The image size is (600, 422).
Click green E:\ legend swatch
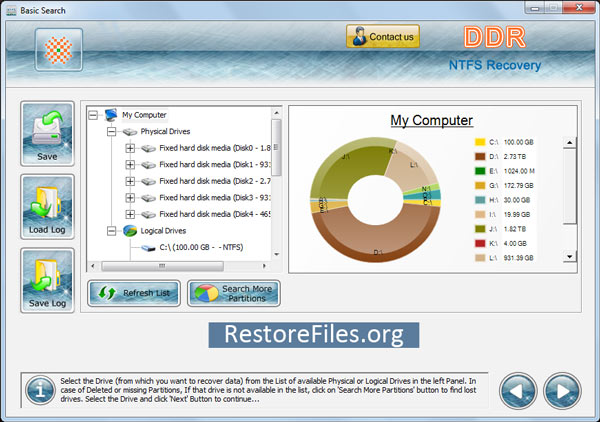coord(480,171)
